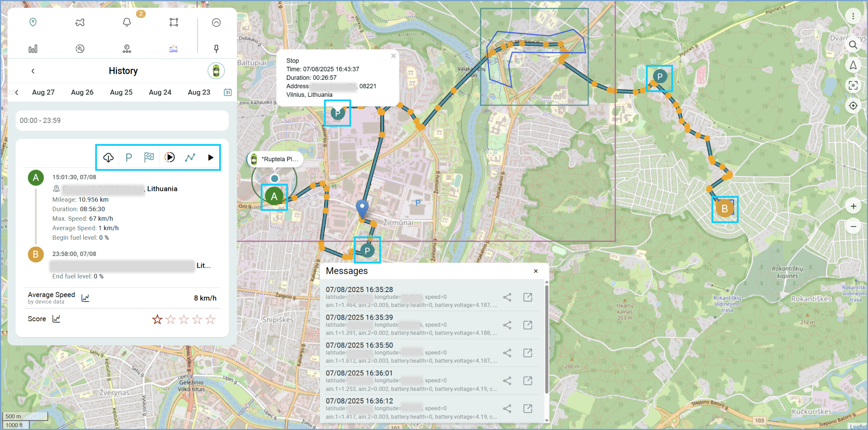Click the map zoom in plus button
This screenshot has height=430, width=868.
pyautogui.click(x=853, y=206)
